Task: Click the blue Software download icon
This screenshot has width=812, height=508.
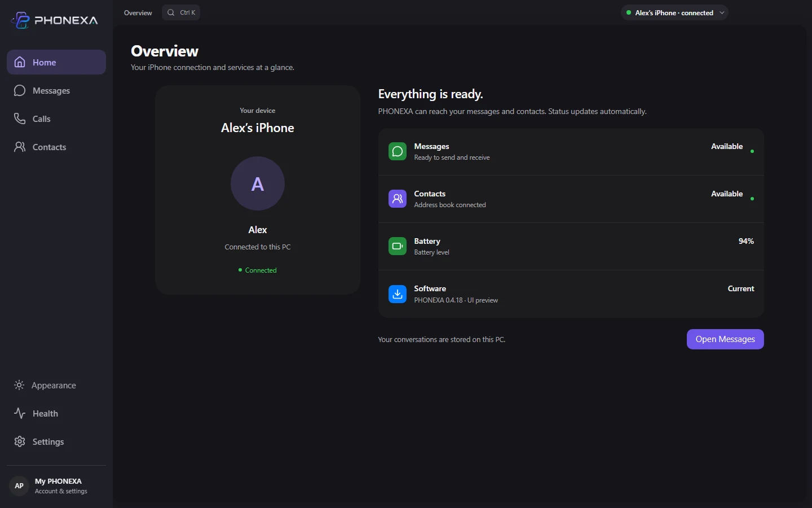Action: (398, 294)
